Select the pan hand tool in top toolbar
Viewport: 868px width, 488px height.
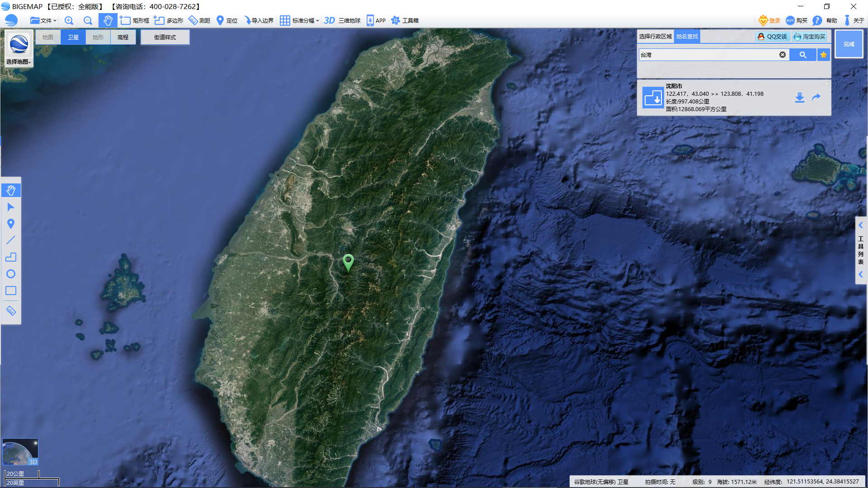click(108, 20)
